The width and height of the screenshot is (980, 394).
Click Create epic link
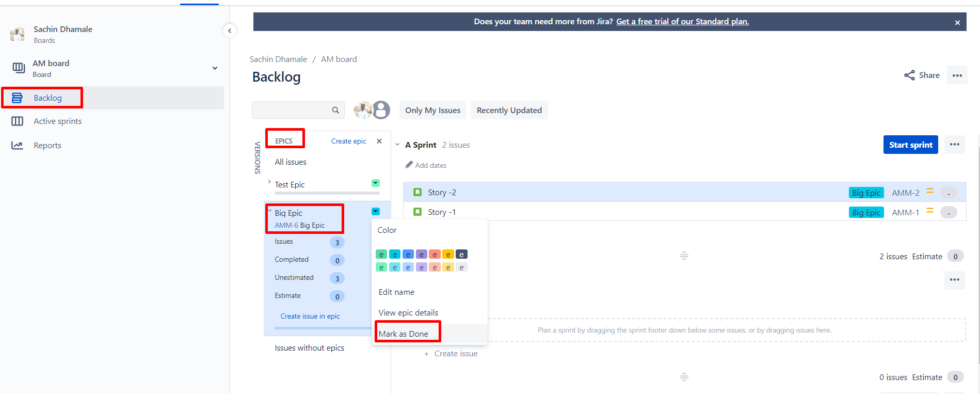point(348,141)
